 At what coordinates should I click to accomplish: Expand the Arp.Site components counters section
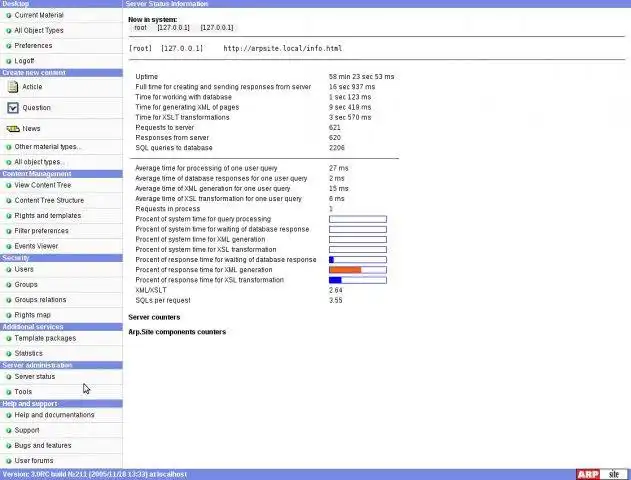[177, 332]
